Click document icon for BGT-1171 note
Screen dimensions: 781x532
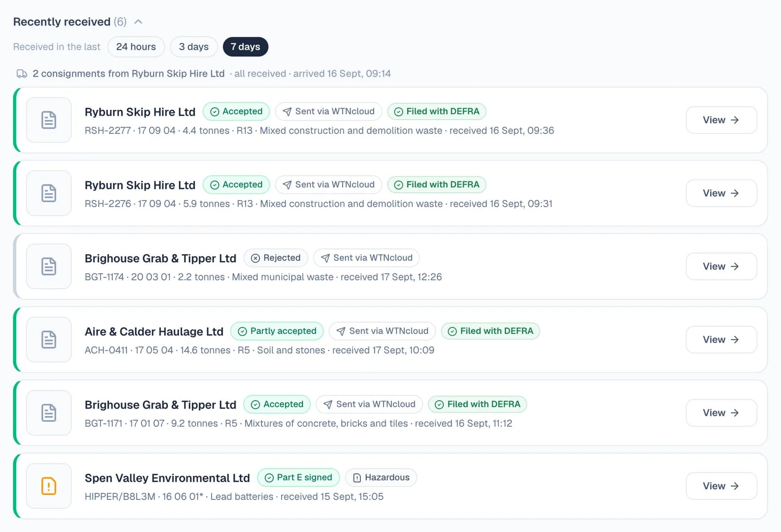click(49, 413)
